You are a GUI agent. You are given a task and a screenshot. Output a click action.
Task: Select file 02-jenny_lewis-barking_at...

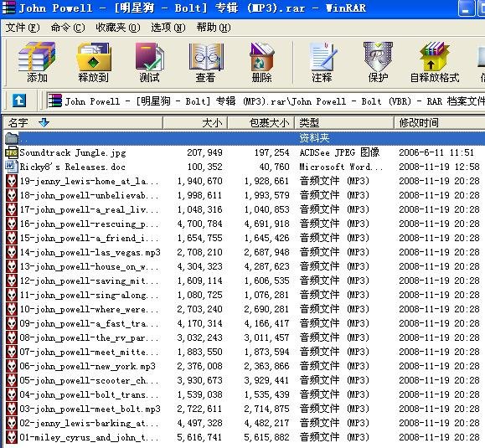point(89,423)
